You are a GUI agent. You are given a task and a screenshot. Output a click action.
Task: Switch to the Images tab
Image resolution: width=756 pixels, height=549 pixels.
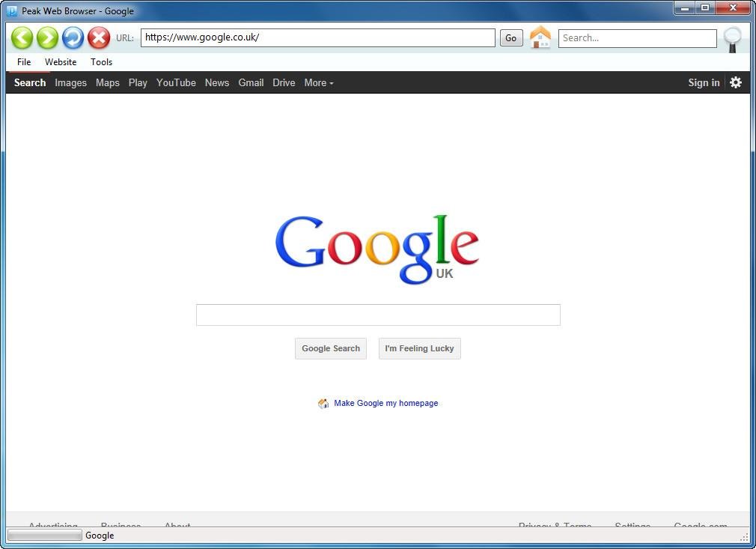click(70, 82)
